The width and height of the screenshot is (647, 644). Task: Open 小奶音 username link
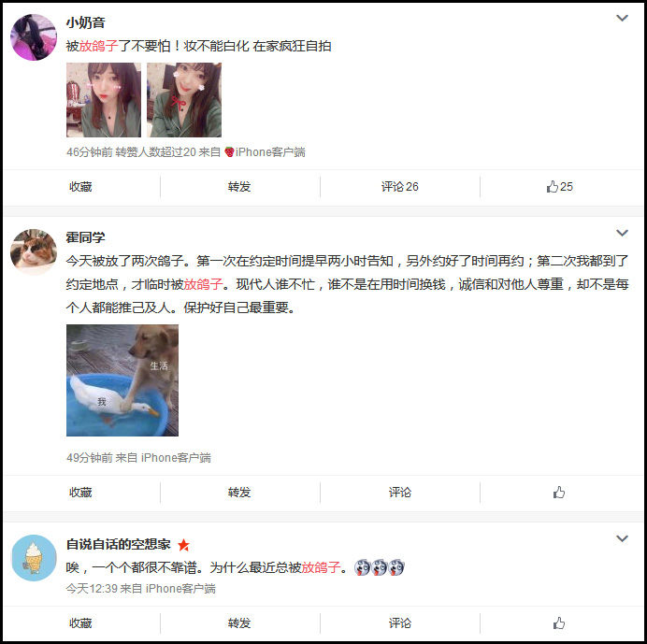[x=86, y=22]
